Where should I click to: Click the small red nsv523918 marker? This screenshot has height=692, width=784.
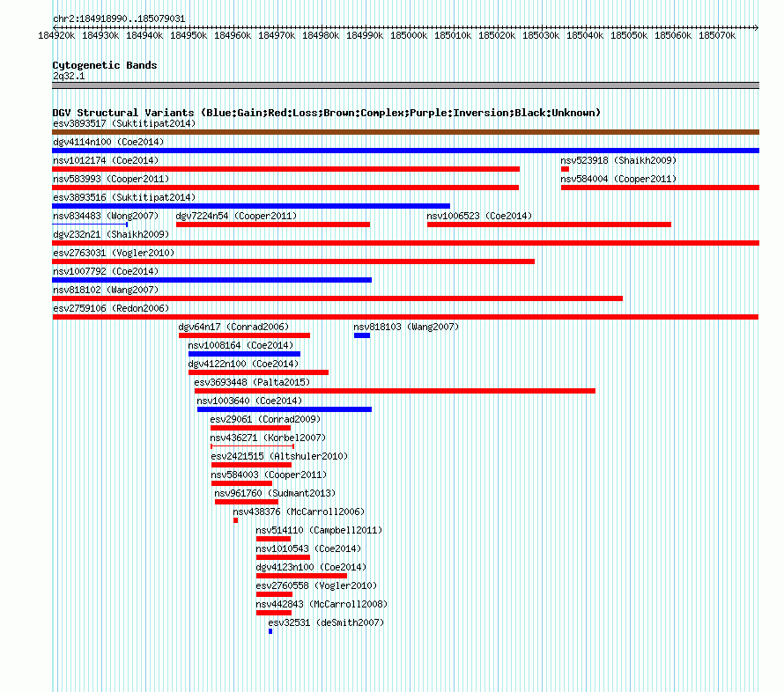click(565, 169)
